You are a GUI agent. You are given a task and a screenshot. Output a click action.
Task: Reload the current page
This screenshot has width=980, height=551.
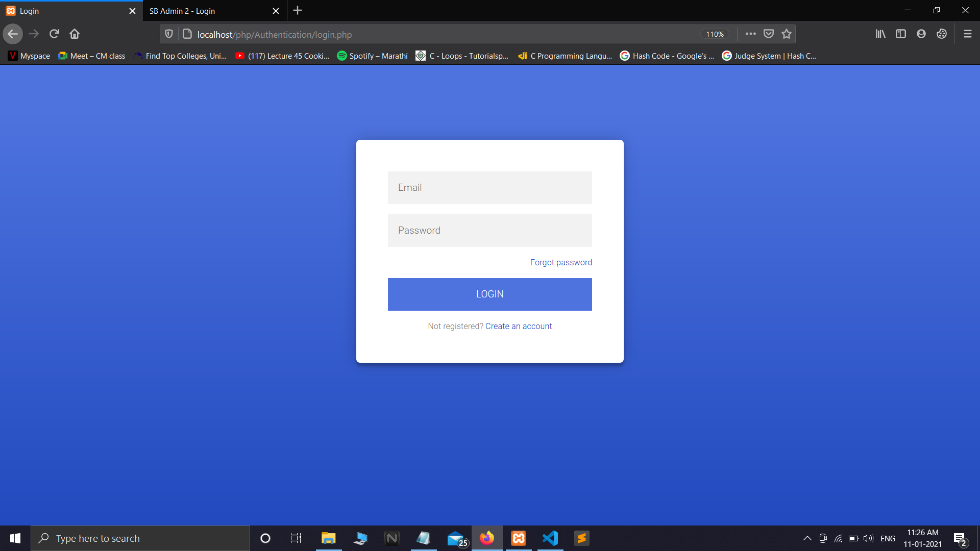coord(54,34)
